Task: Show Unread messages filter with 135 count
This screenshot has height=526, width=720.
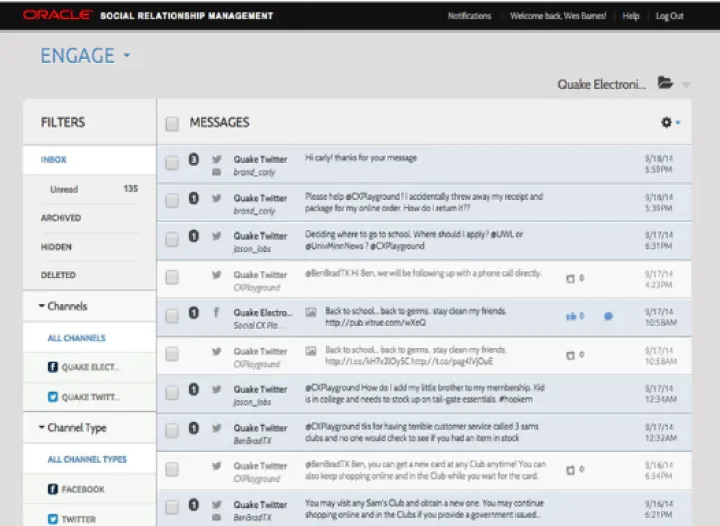Action: coord(64,189)
